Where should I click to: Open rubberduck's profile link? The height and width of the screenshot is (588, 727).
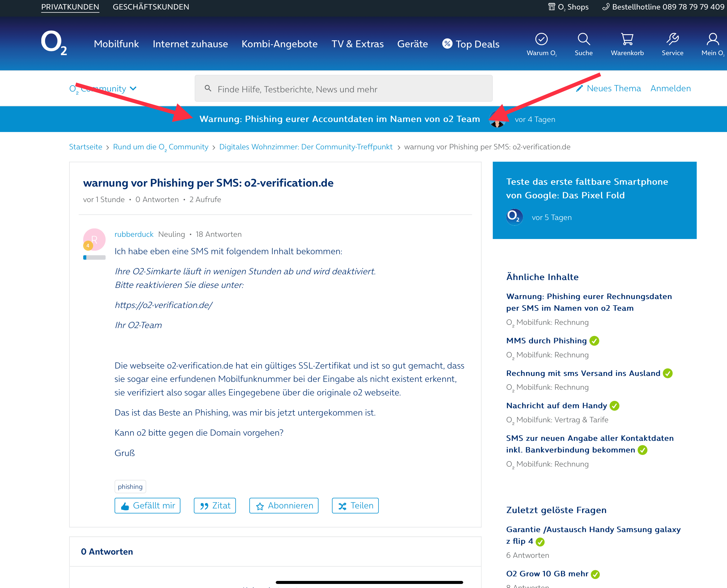(x=134, y=234)
